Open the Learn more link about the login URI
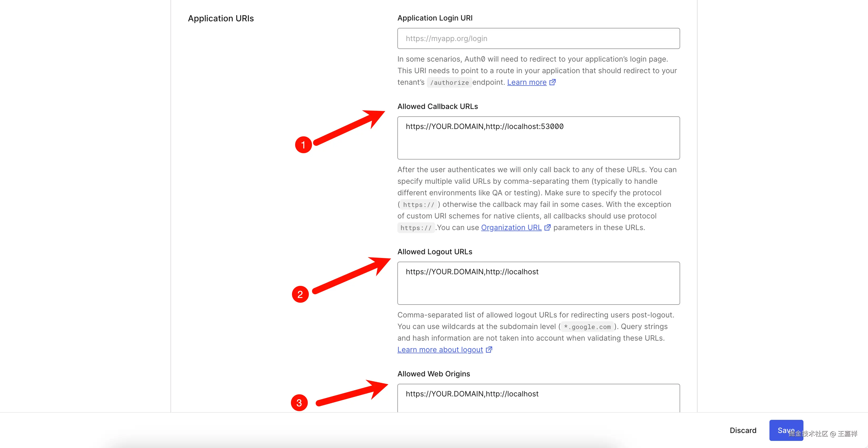The image size is (868, 448). pyautogui.click(x=527, y=82)
